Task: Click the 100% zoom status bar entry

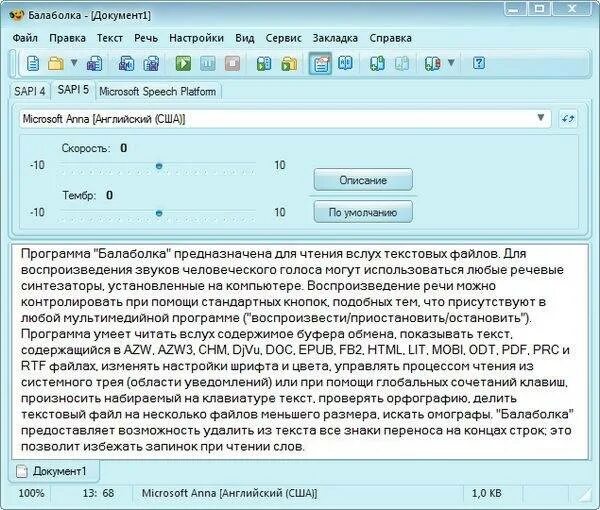Action: [31, 493]
